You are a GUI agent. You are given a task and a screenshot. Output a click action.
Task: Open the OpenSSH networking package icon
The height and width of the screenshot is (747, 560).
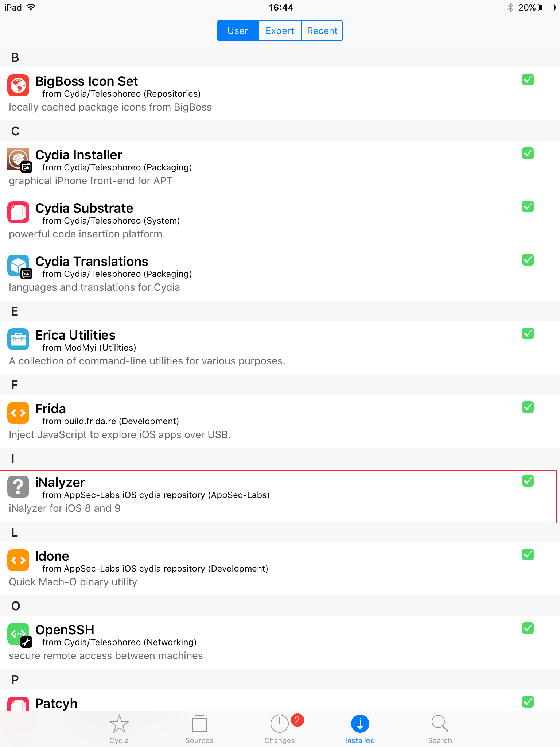point(18,634)
